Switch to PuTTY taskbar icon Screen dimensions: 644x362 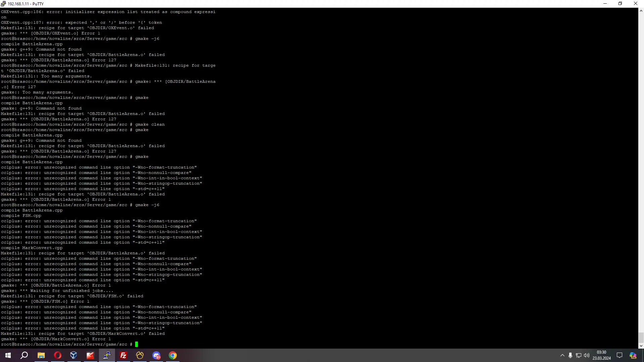tap(107, 355)
